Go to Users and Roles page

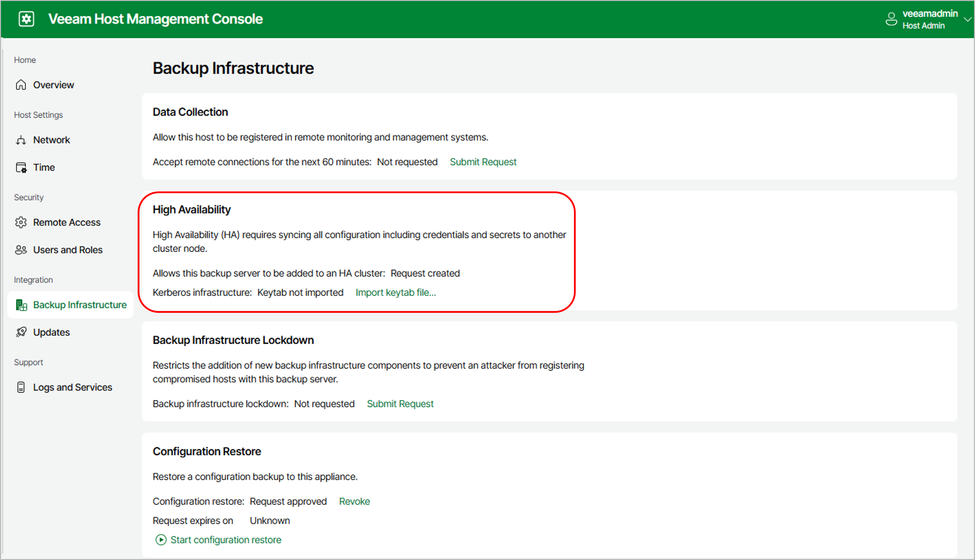(x=68, y=250)
